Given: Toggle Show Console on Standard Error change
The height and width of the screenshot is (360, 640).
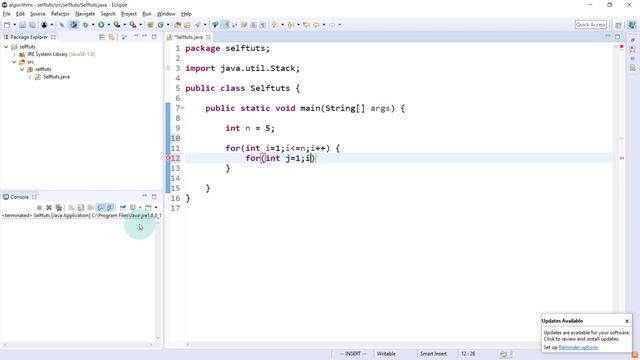Looking at the screenshot, I should pyautogui.click(x=110, y=208).
